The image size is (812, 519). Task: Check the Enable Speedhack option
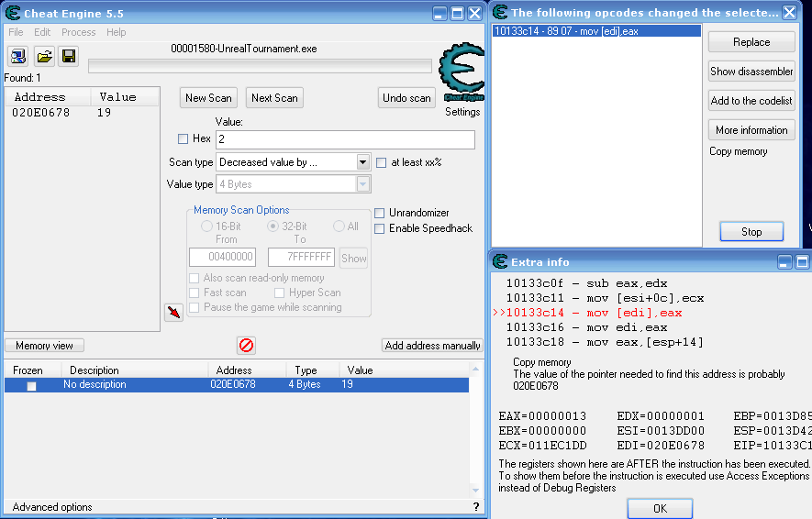(380, 228)
